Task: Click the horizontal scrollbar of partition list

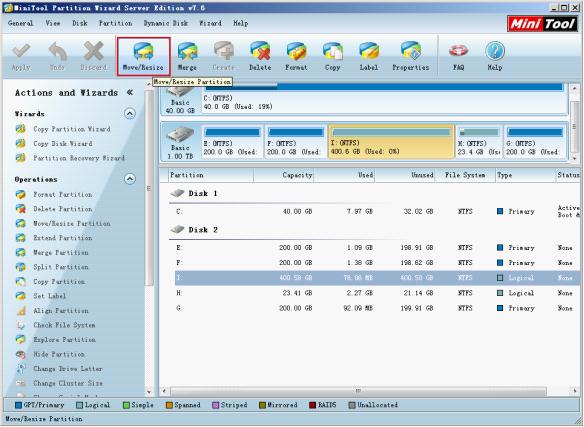Action: 358,391
